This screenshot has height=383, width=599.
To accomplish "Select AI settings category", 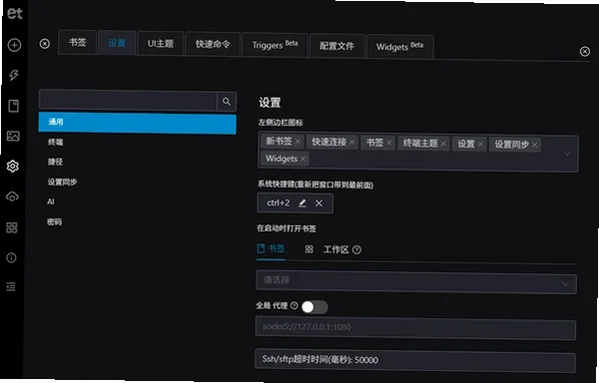I will pyautogui.click(x=137, y=202).
